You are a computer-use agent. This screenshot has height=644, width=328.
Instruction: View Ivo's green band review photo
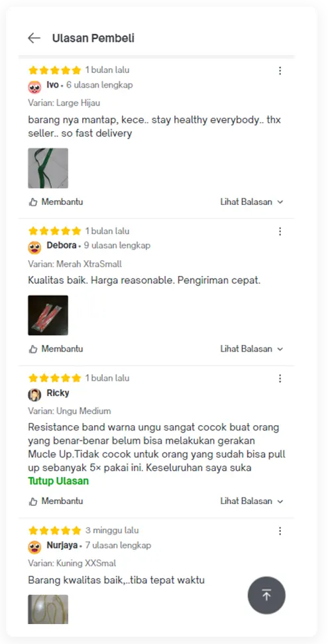click(x=48, y=168)
